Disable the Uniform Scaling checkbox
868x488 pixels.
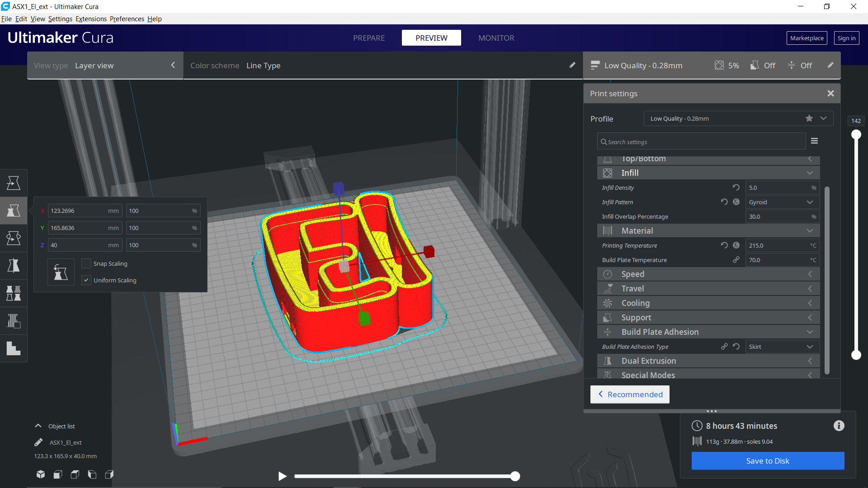pos(86,280)
